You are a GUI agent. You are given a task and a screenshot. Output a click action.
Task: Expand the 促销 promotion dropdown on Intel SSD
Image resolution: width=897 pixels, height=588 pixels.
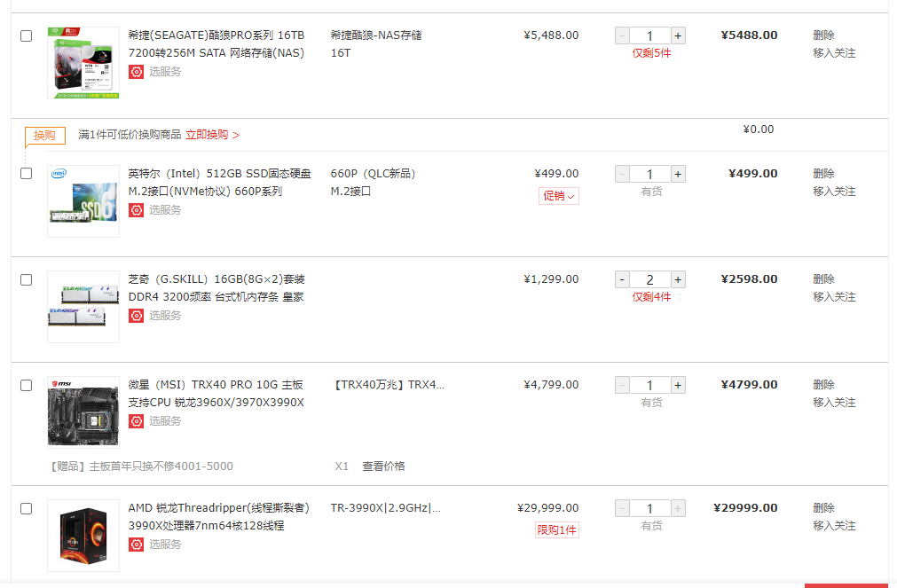tap(558, 196)
